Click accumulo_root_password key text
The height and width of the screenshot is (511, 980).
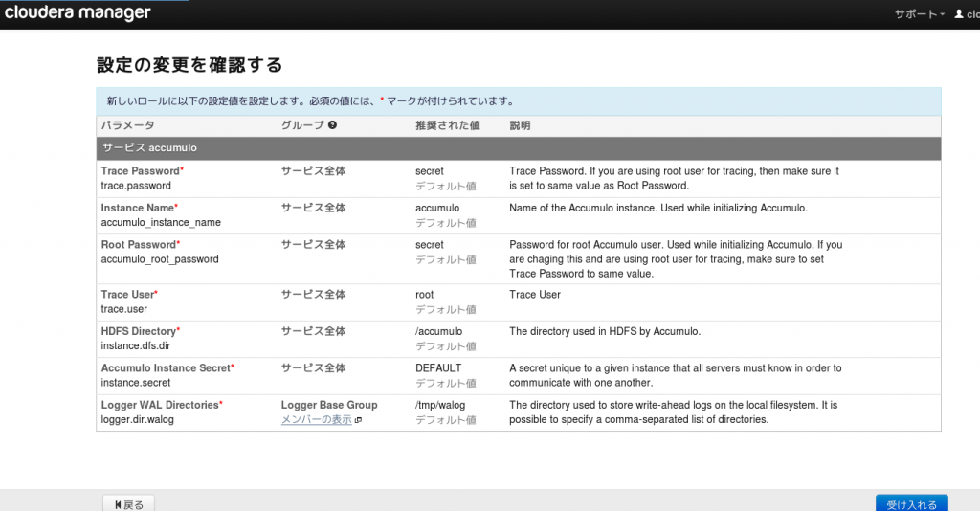tap(160, 259)
